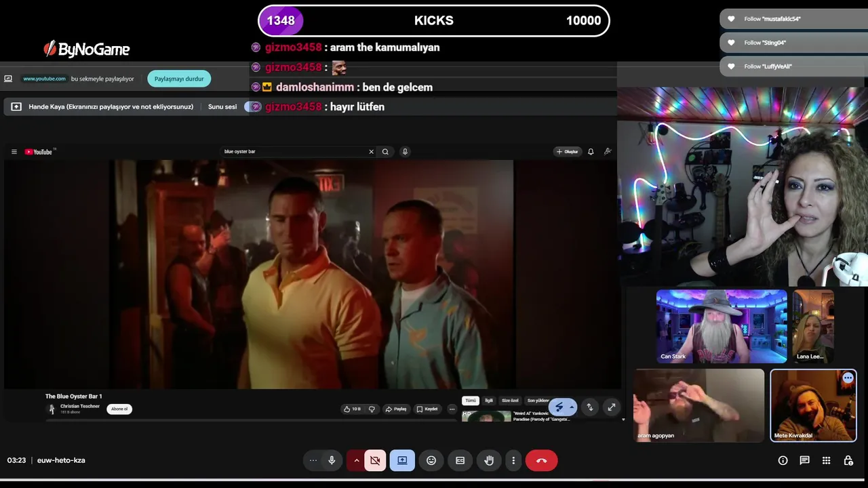868x488 pixels.
Task: Like the video with thumbs up
Action: 352,409
